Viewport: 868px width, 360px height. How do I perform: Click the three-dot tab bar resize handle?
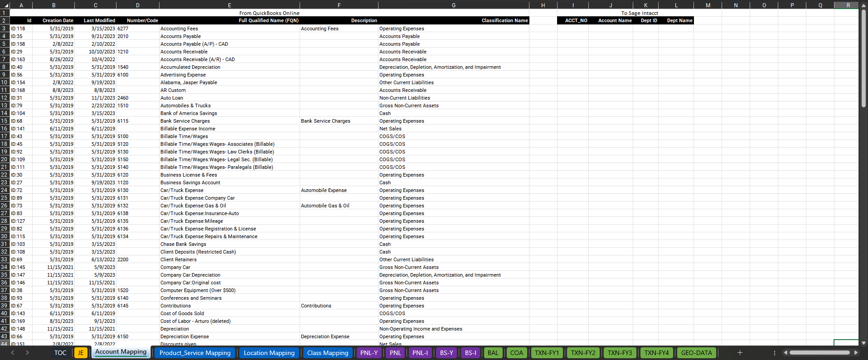tap(774, 353)
